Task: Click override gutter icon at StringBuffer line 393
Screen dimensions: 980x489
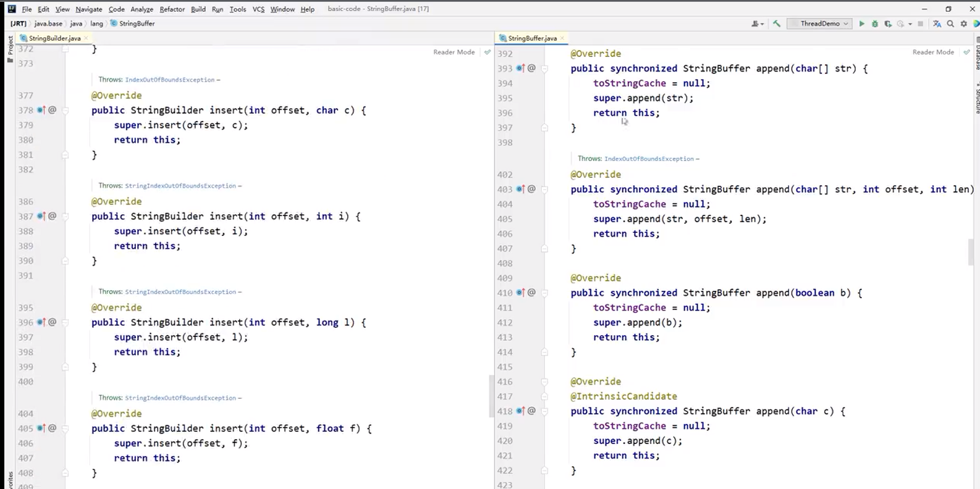Action: point(520,68)
